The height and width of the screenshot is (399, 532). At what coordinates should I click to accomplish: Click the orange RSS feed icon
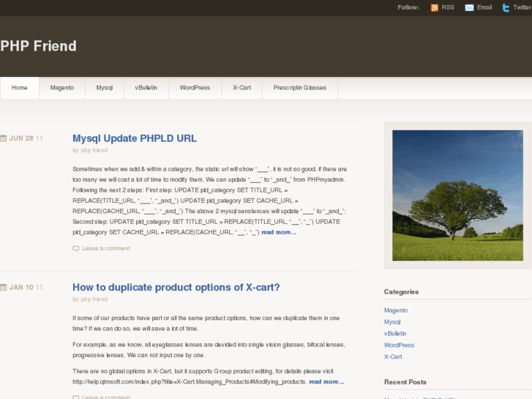tap(434, 7)
